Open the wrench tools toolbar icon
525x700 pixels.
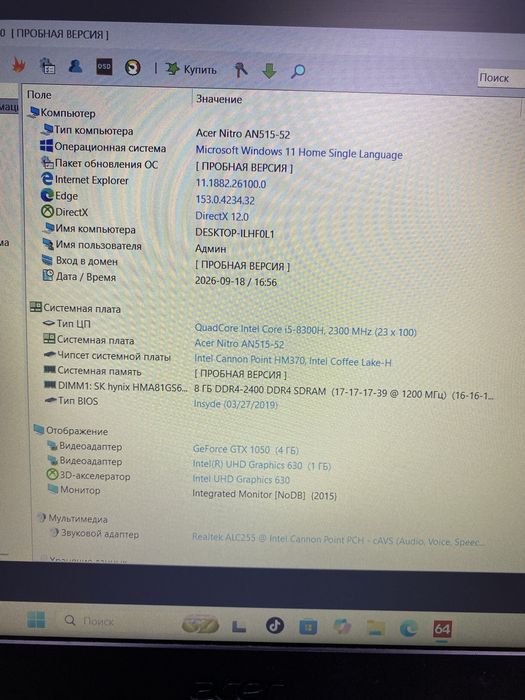coord(241,70)
